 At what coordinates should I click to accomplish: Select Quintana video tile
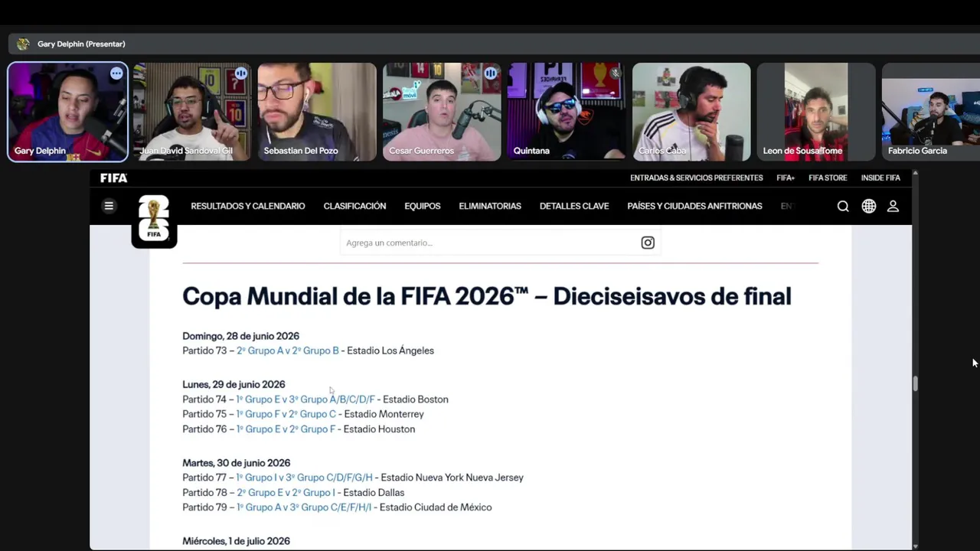click(x=567, y=112)
